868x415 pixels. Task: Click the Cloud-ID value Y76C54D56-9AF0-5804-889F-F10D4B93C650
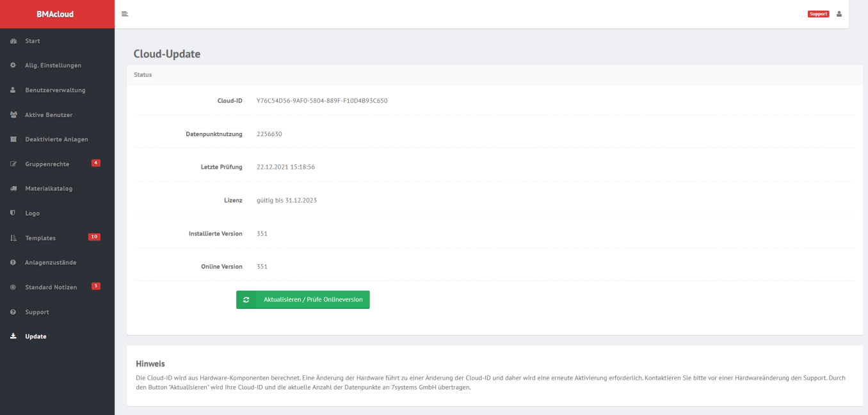coord(322,101)
